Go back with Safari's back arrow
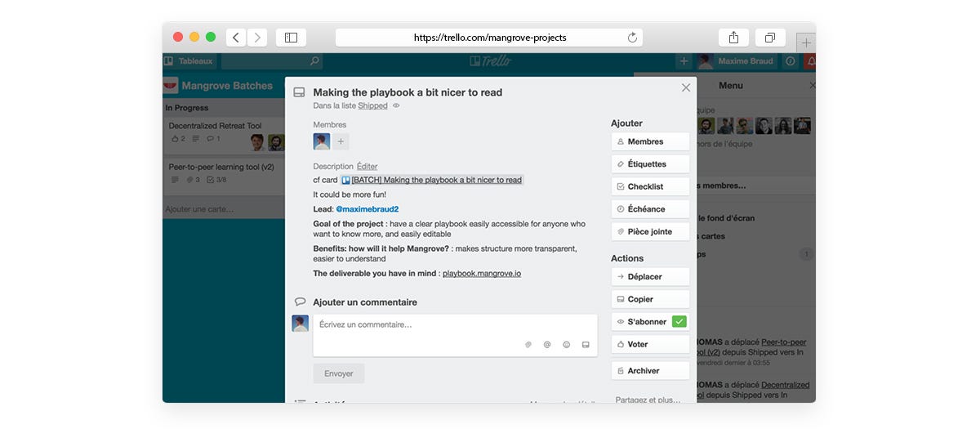 (236, 38)
